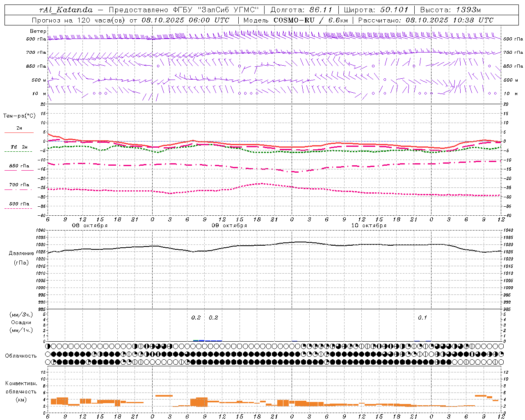Select the Тем-ра(°C) axis title
Viewport: 525px width, 420px height.
pos(19,116)
